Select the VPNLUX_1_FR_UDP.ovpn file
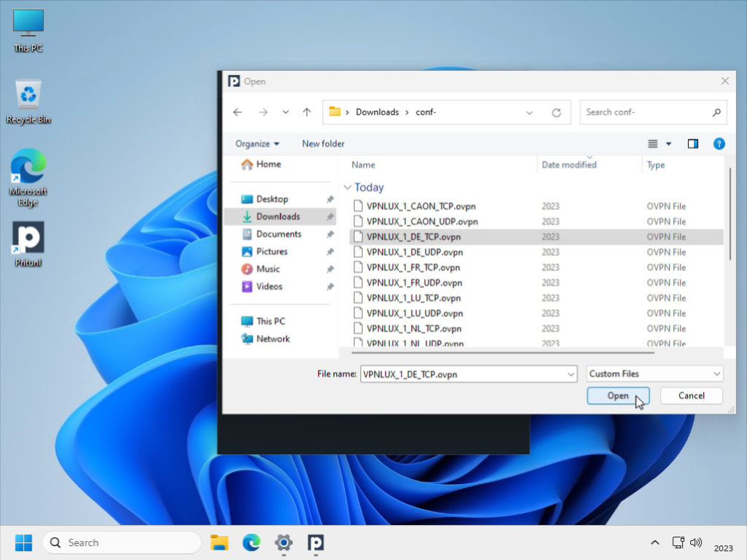This screenshot has height=560, width=747. tap(414, 283)
